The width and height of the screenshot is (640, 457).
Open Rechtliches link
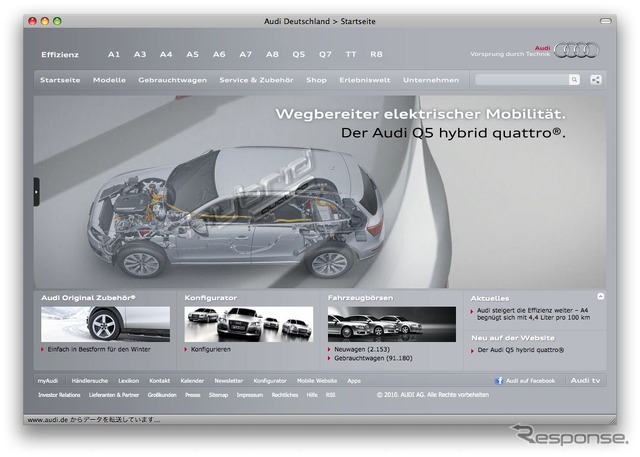285,395
